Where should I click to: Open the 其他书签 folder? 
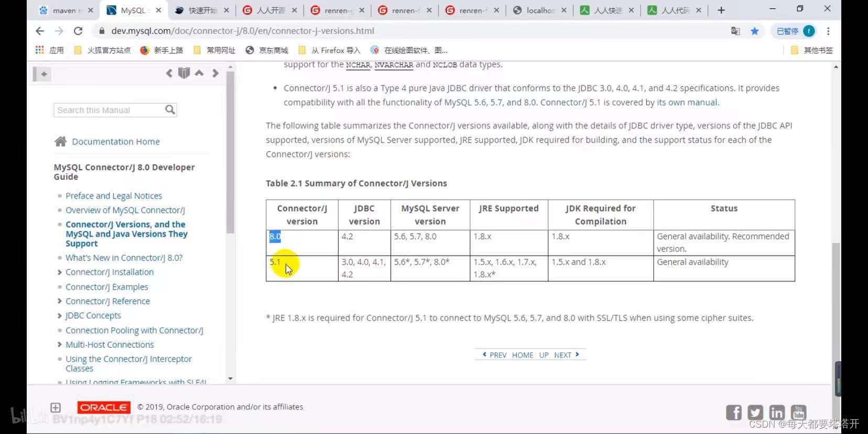(811, 50)
